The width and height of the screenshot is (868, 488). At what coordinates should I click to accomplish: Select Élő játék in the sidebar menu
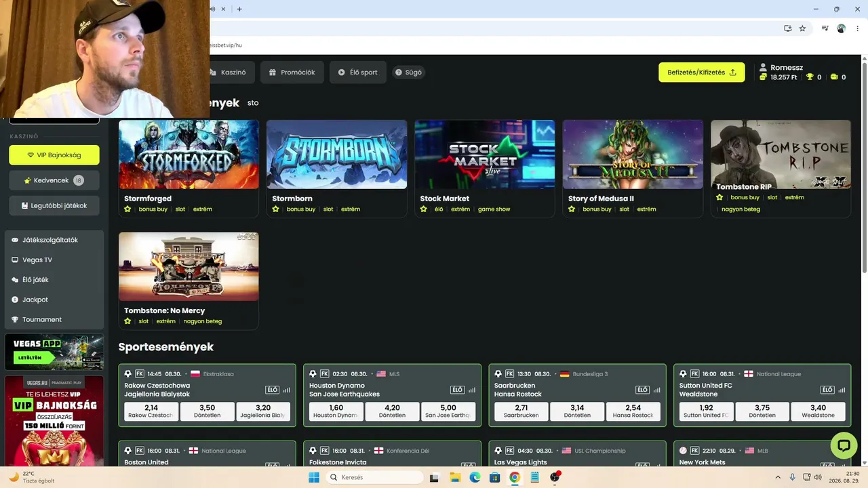54,280
